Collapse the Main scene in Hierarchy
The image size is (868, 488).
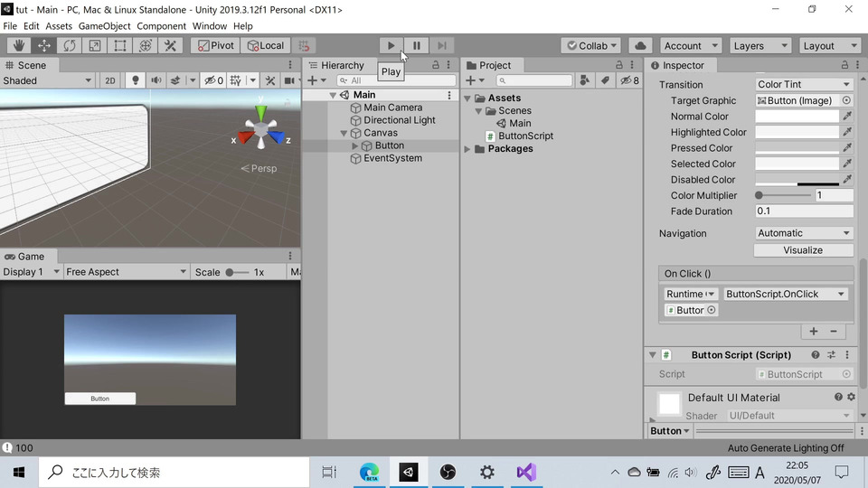(x=333, y=95)
